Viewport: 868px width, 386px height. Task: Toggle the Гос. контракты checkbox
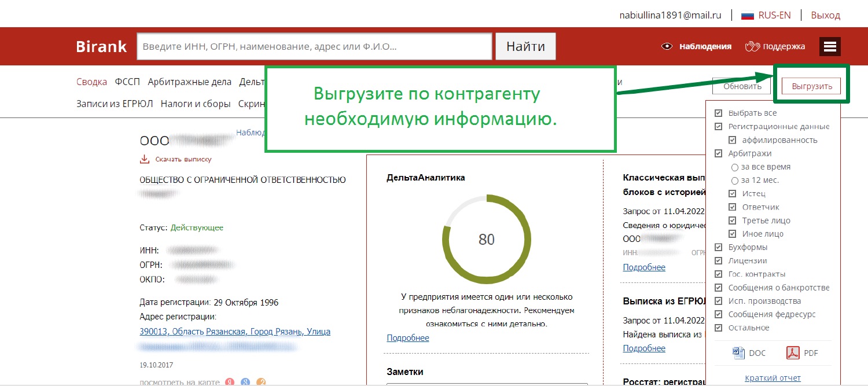point(719,274)
